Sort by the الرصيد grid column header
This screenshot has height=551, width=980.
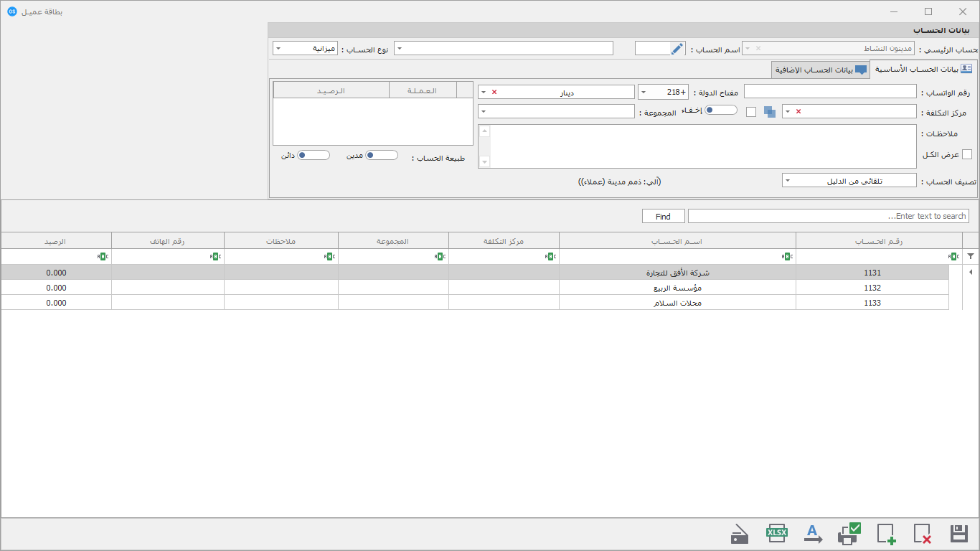click(56, 241)
